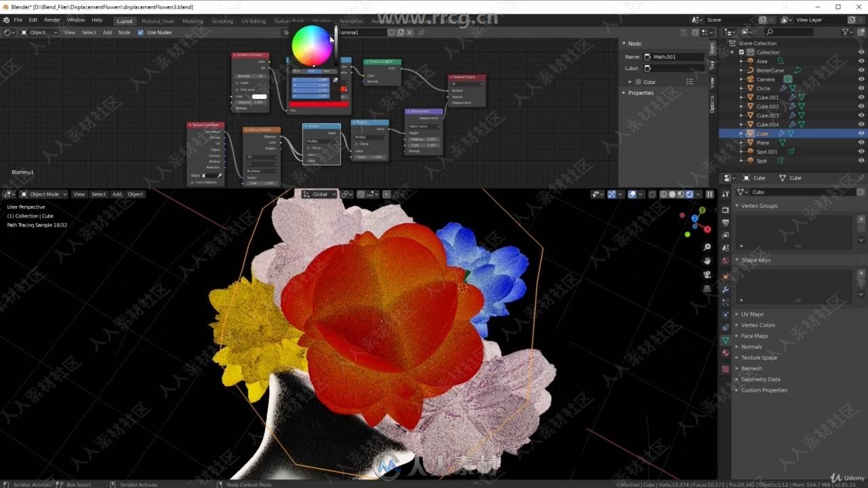This screenshot has width=868, height=488.
Task: Open the Modifiers wrench tab
Action: 726,289
